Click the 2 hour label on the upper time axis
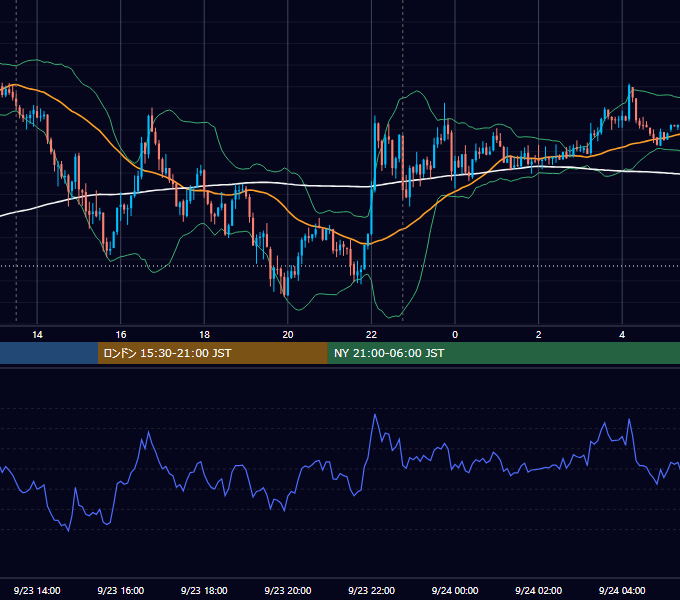Viewport: 680px width, 600px height. tap(538, 335)
